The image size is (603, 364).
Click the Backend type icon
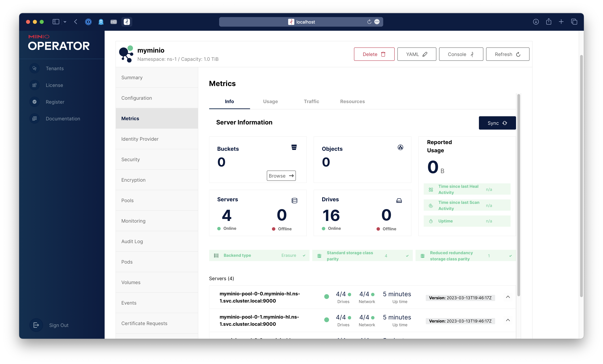pyautogui.click(x=216, y=255)
